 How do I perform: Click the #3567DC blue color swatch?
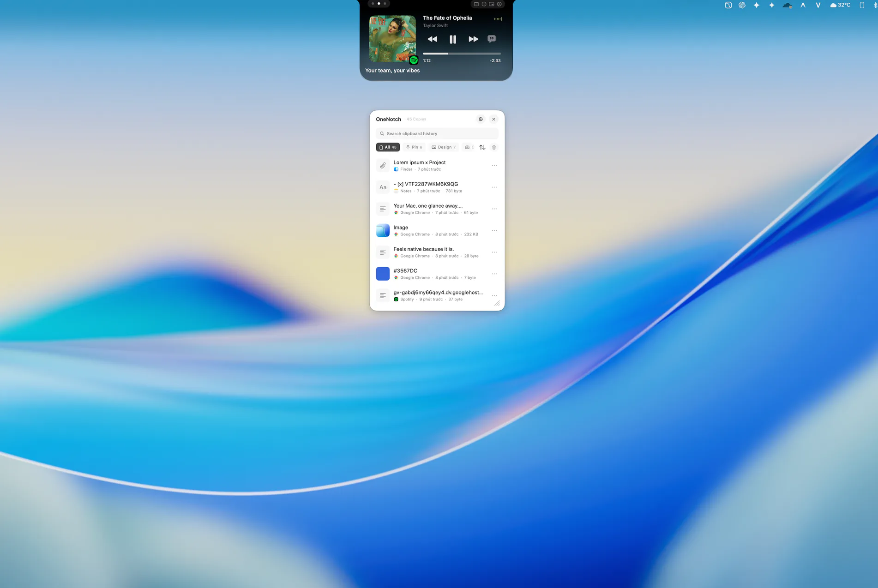383,274
